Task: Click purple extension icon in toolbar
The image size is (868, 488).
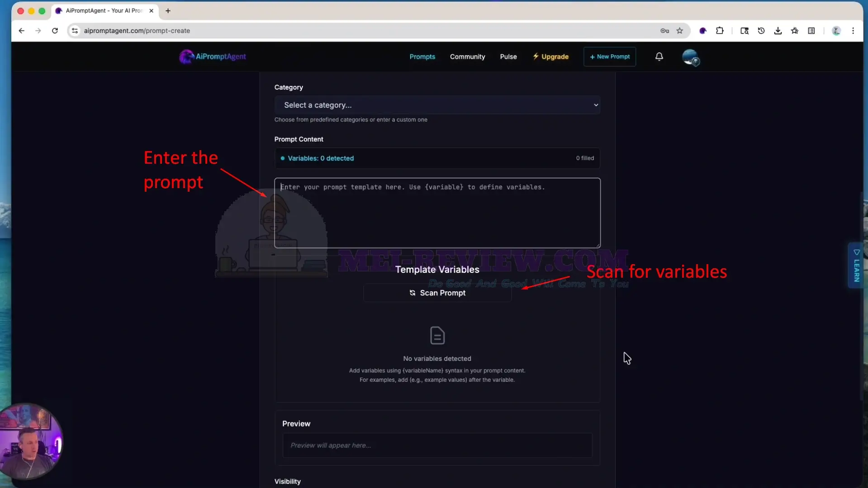Action: point(702,31)
